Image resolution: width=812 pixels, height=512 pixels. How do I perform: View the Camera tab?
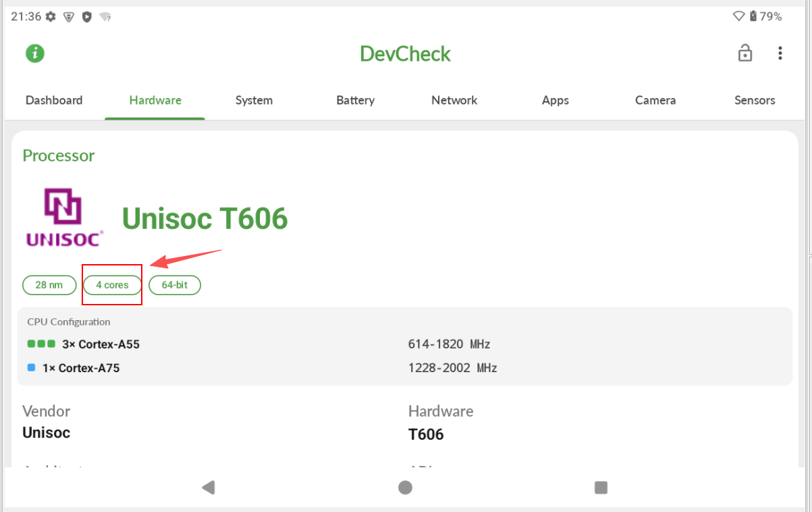tap(655, 100)
